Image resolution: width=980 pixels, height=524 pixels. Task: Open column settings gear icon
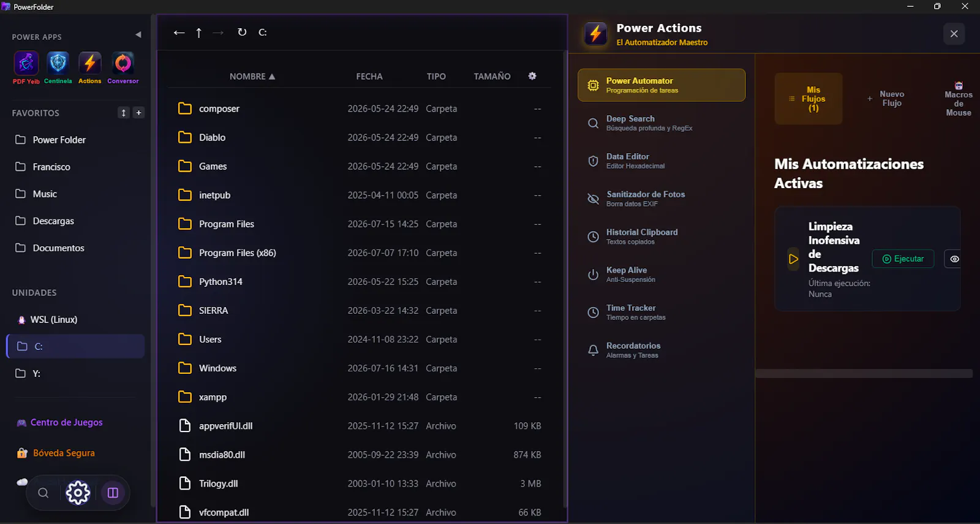tap(532, 76)
